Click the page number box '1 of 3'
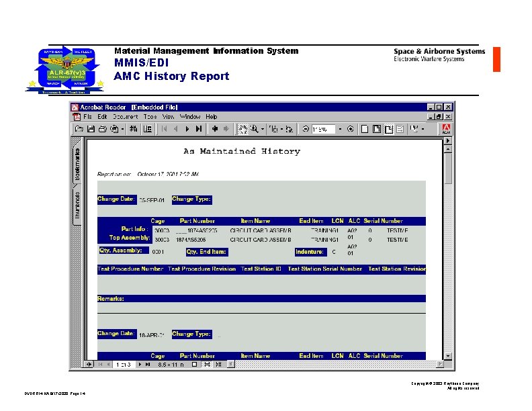The image size is (532, 411). click(124, 365)
